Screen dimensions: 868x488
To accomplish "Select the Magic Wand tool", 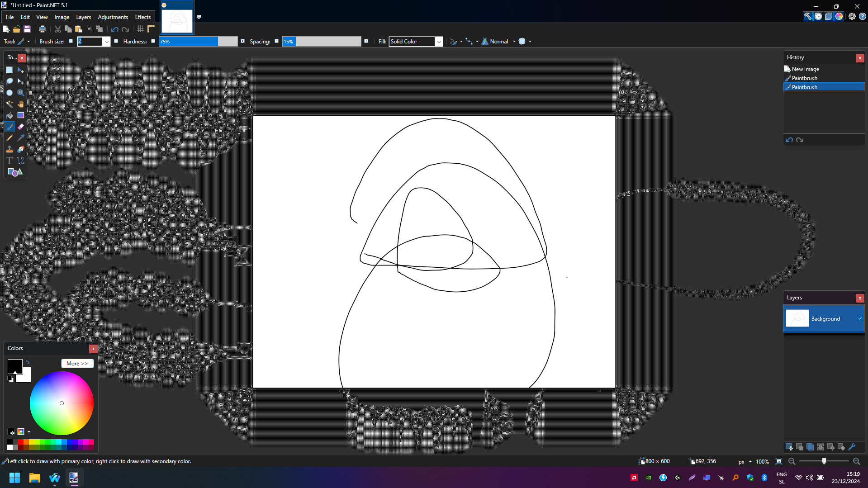I will pos(9,104).
